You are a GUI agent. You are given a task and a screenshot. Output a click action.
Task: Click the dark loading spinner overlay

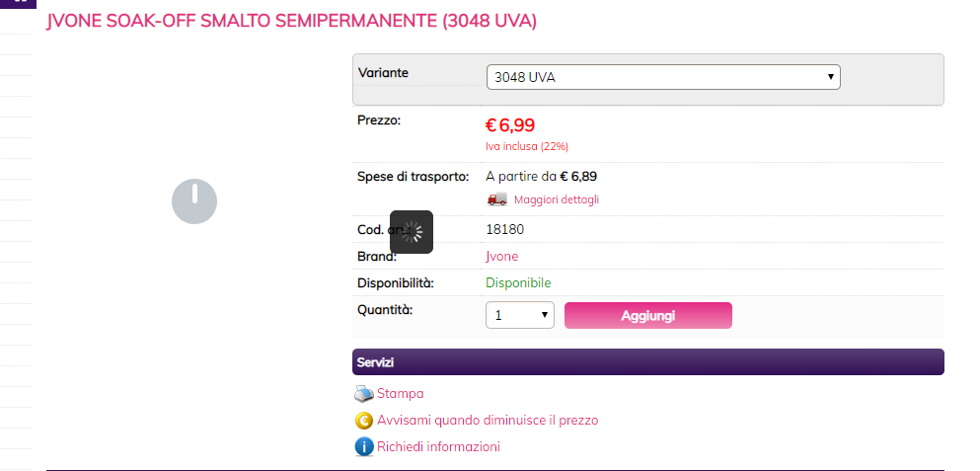(412, 232)
